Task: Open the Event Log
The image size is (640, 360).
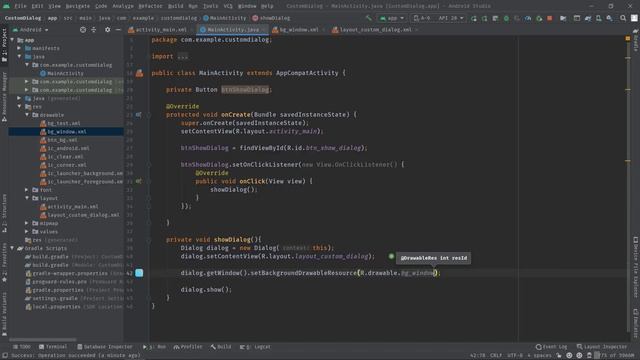Action: 551,347
